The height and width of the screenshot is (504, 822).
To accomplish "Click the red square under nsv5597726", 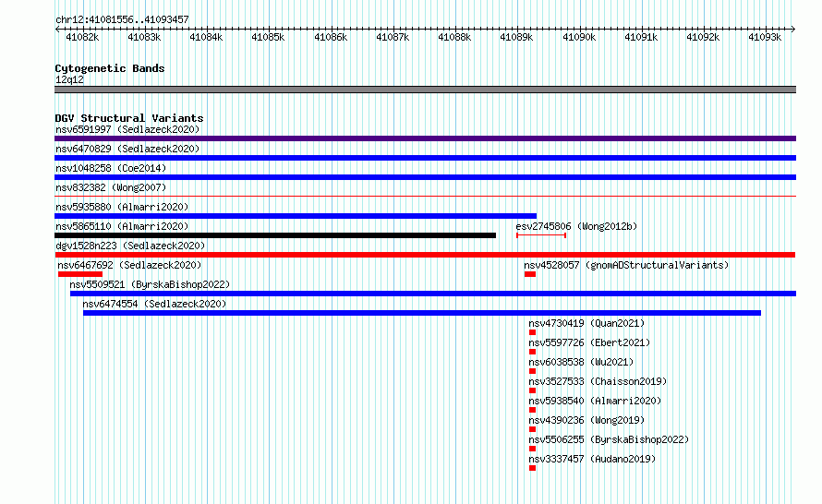I will [x=533, y=352].
